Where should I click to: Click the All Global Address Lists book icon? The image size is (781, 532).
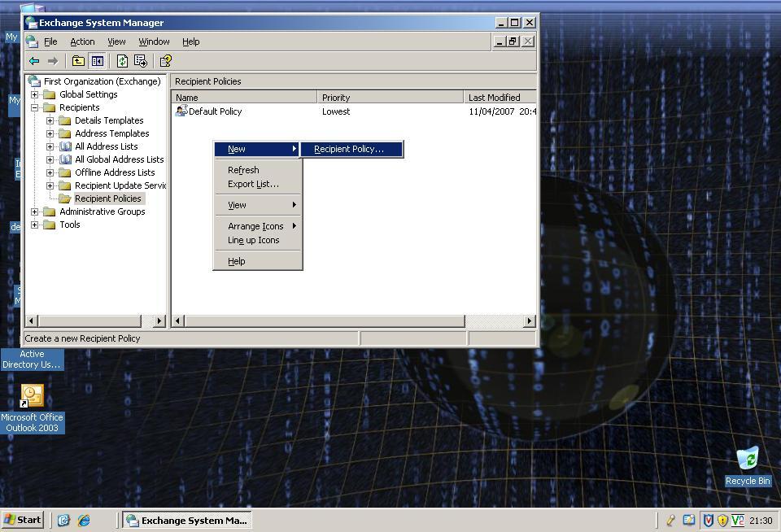pos(65,159)
